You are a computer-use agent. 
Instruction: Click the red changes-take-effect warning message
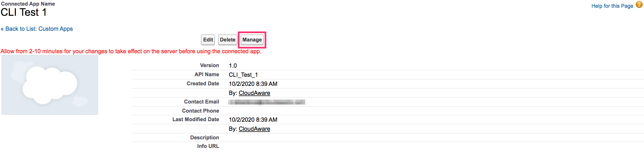pos(131,51)
